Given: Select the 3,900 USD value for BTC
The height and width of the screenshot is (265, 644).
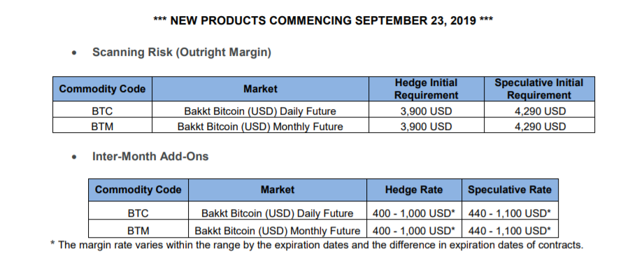Looking at the screenshot, I should click(426, 111).
